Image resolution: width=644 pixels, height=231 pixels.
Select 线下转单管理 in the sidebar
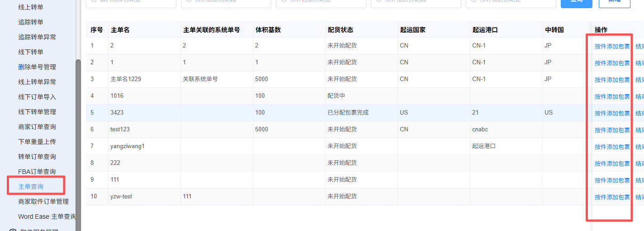click(37, 112)
